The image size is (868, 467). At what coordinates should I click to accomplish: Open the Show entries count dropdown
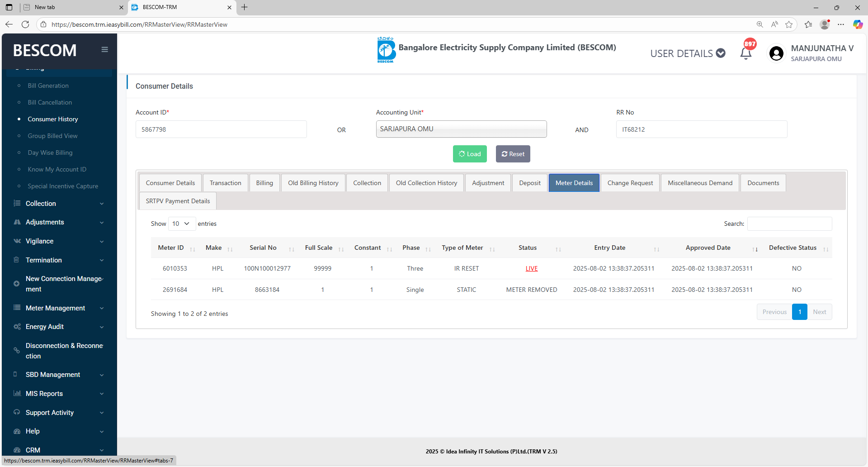tap(181, 224)
